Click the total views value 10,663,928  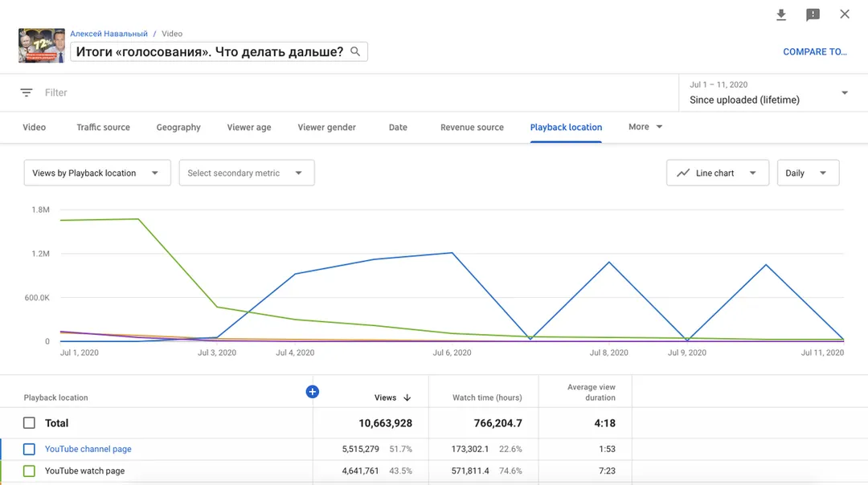[x=385, y=423]
